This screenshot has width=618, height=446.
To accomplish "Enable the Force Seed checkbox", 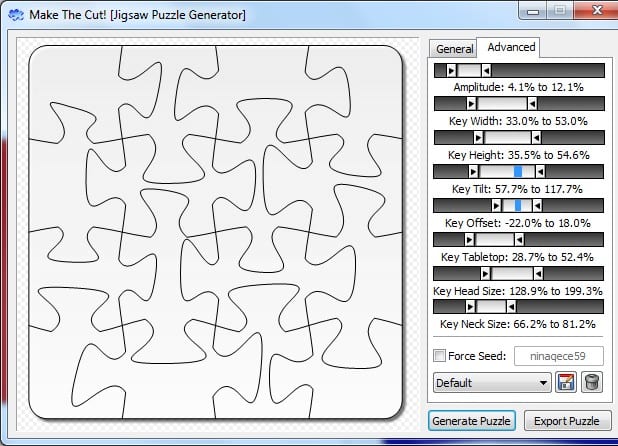I will coord(439,355).
